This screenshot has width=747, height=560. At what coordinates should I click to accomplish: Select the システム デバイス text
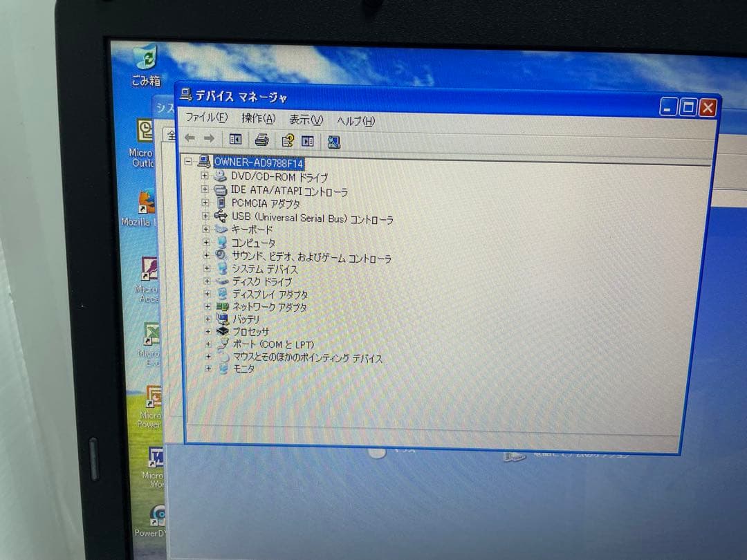click(x=264, y=269)
